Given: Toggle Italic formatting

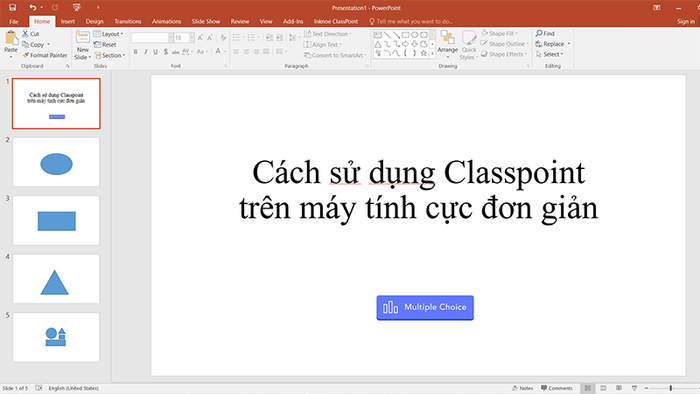Looking at the screenshot, I should pyautogui.click(x=146, y=52).
